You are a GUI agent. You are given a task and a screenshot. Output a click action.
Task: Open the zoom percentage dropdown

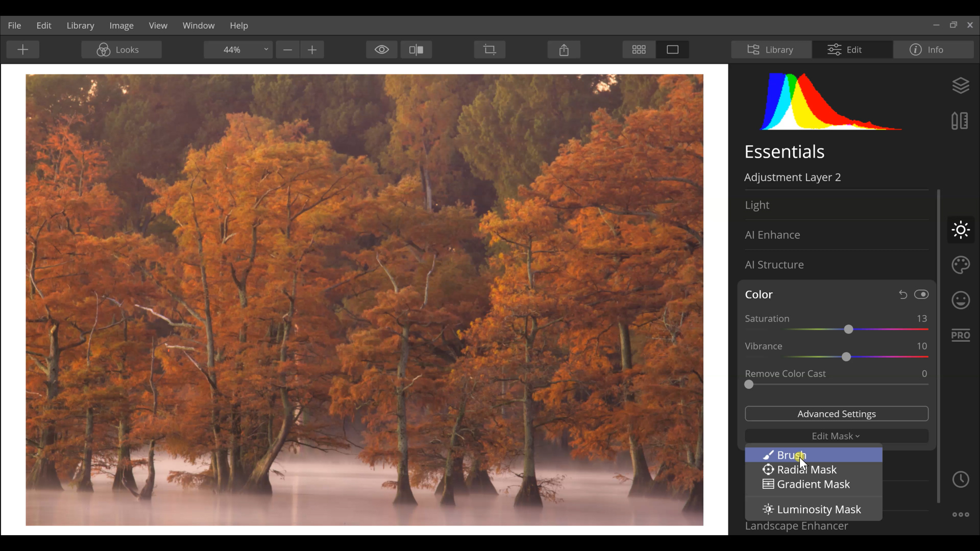click(x=238, y=49)
